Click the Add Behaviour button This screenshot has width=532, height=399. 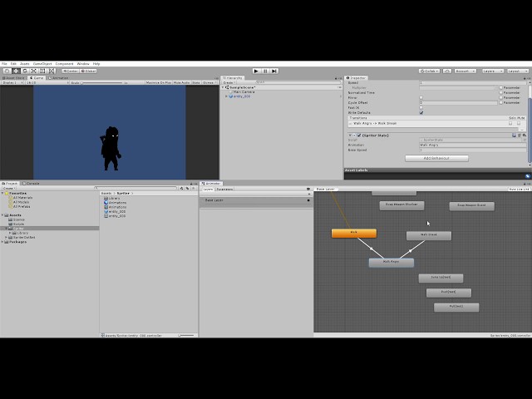click(x=436, y=158)
